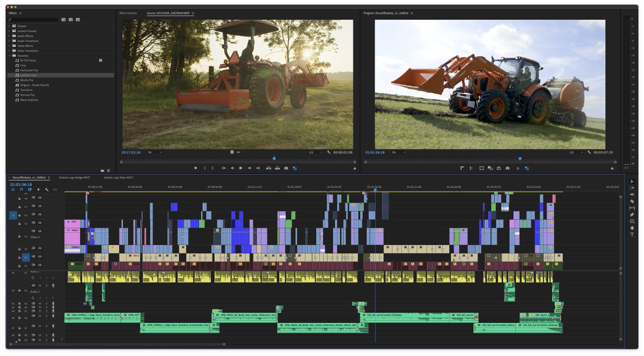
Task: Hide track V8 output with eye icon
Action: click(x=39, y=198)
